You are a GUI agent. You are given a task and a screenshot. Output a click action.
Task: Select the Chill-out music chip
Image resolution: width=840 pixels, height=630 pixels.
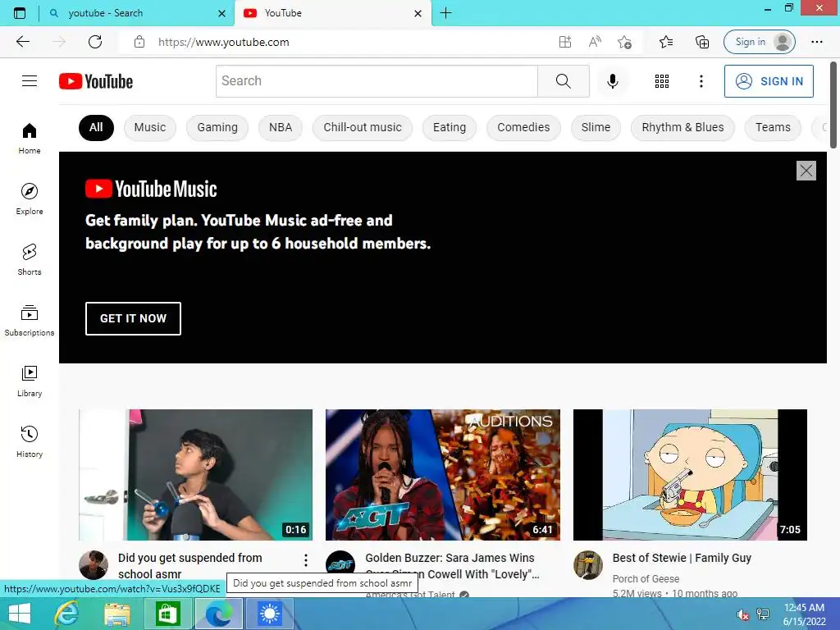(362, 127)
